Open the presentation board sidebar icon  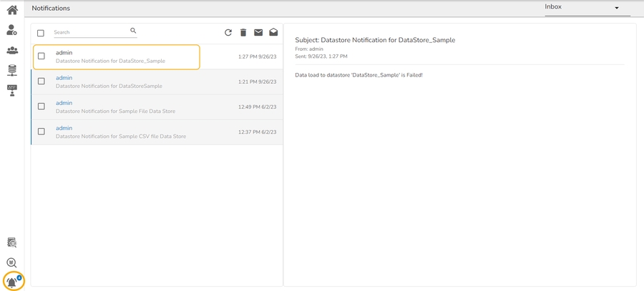12,90
